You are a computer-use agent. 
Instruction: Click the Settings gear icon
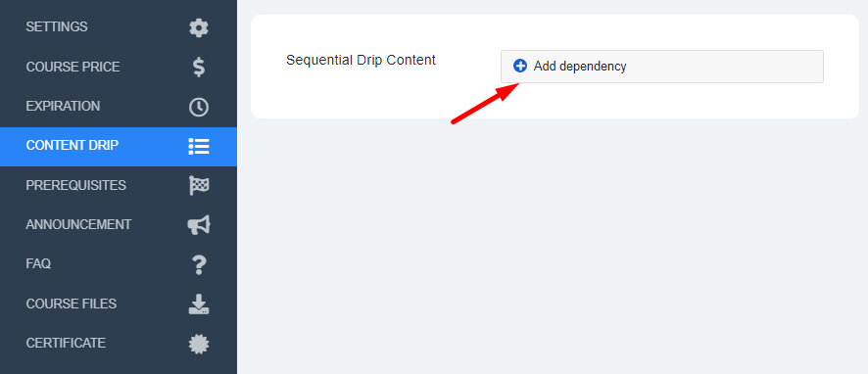pyautogui.click(x=199, y=27)
